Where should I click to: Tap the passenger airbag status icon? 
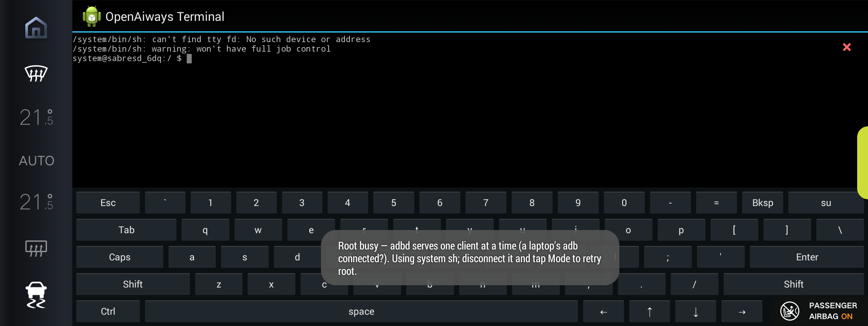point(790,311)
